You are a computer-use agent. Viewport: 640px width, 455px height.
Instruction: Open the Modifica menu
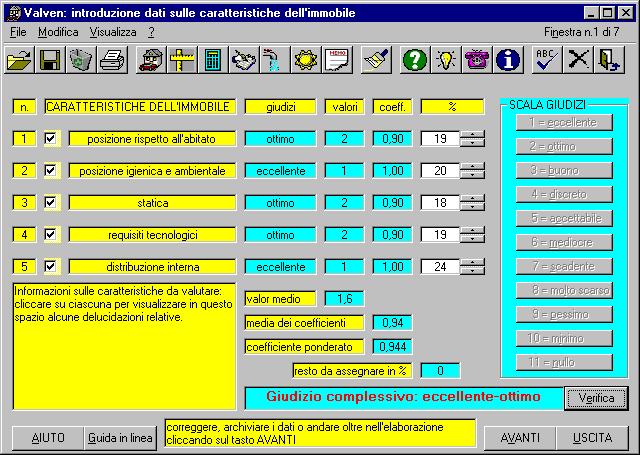pos(58,32)
